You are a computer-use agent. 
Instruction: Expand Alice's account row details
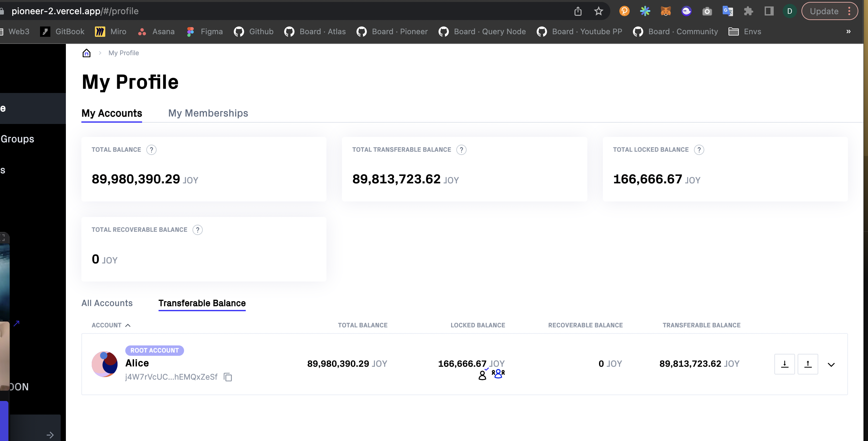pos(831,365)
